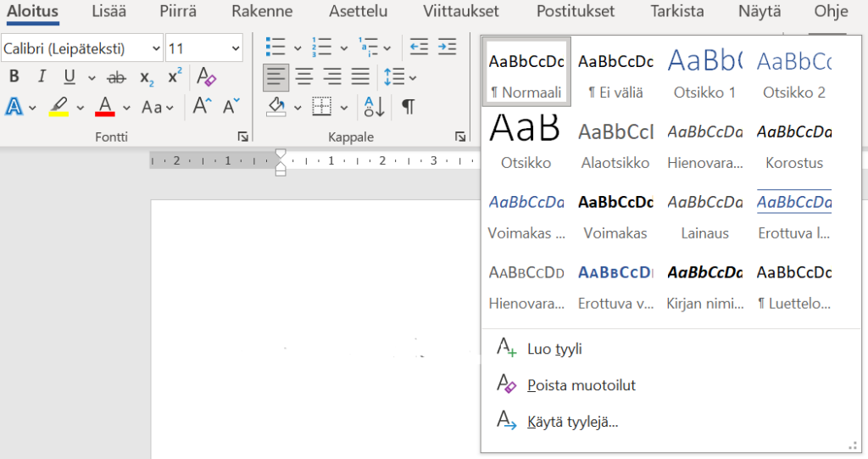The image size is (868, 459).
Task: Decrease indent with the outdent icon
Action: pyautogui.click(x=419, y=48)
